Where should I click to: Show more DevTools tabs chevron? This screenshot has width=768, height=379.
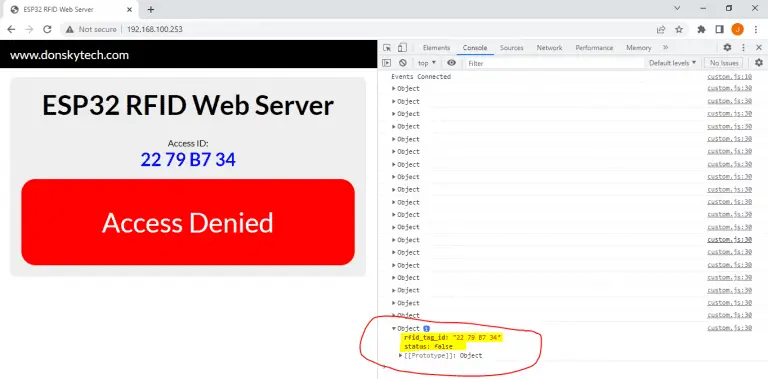665,47
